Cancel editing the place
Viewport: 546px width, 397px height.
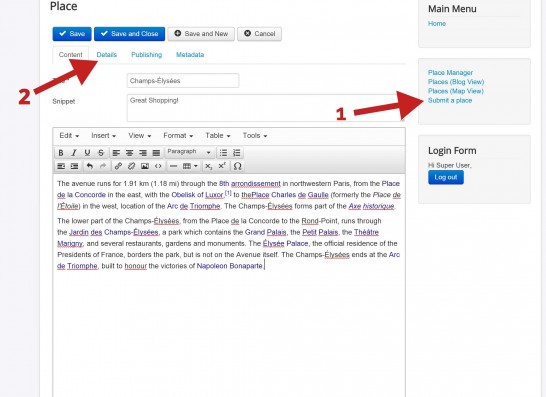tap(260, 34)
